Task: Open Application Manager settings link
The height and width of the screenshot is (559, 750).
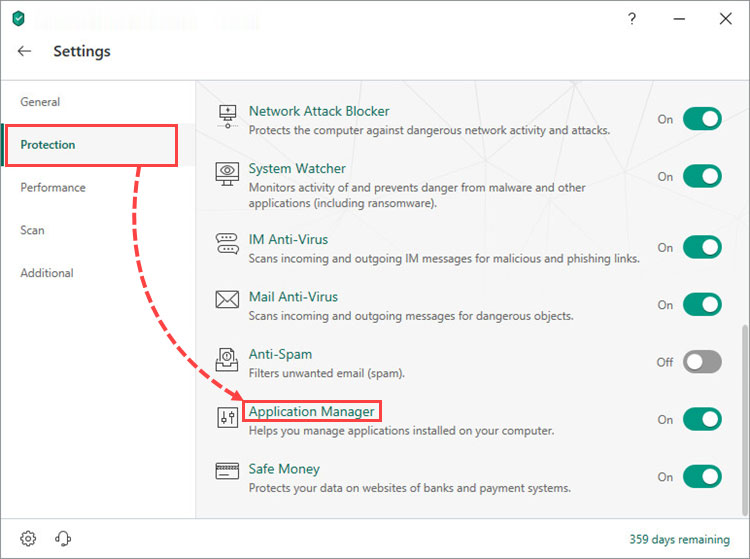Action: tap(311, 412)
